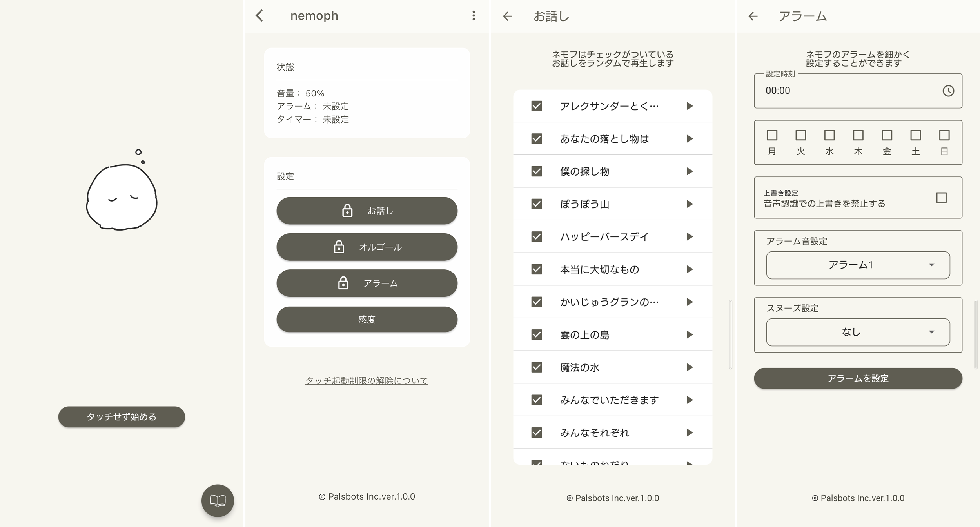This screenshot has width=980, height=527.
Task: Uncheck the story 僕の探し物
Action: pyautogui.click(x=536, y=171)
